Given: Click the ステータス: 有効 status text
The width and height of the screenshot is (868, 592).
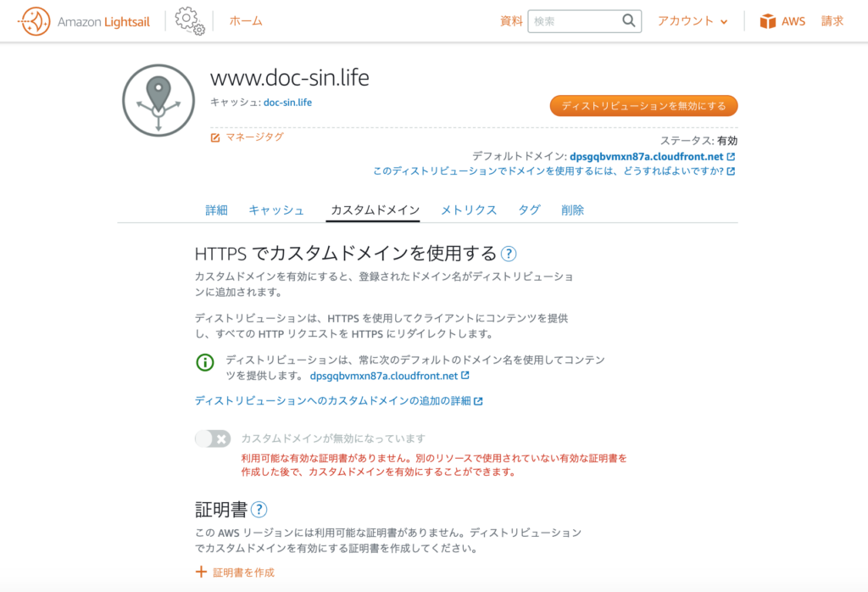Looking at the screenshot, I should [x=698, y=141].
